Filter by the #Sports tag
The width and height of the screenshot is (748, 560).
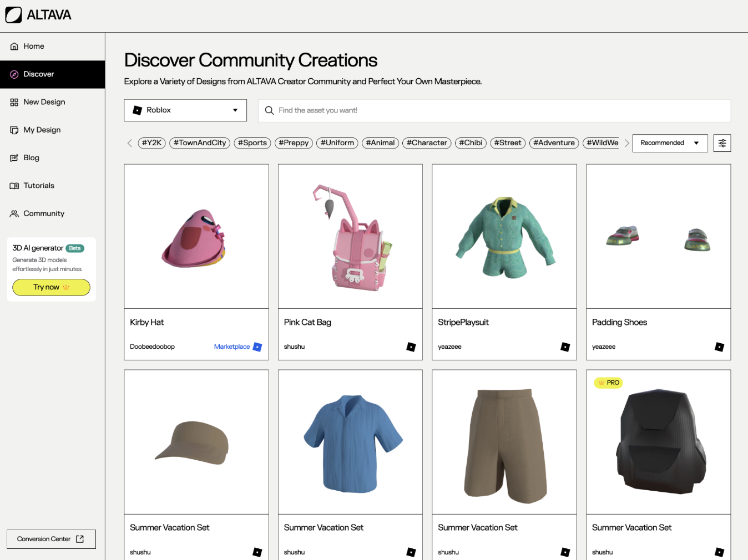pos(252,143)
